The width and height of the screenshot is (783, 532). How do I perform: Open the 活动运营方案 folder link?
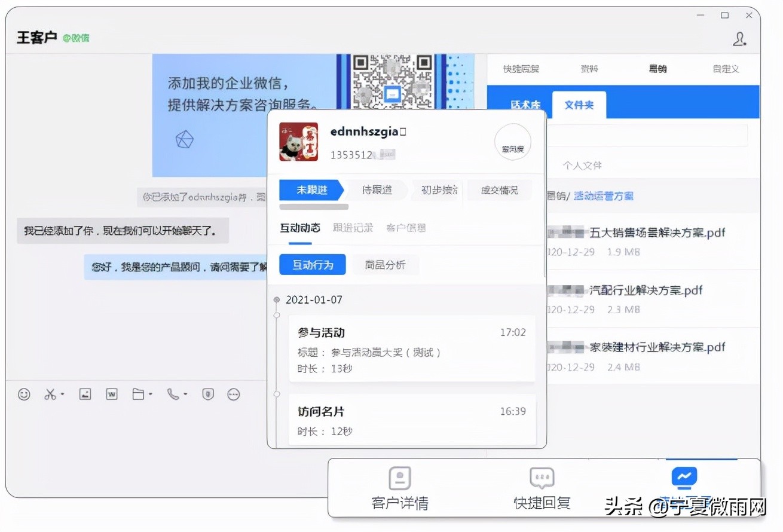tap(603, 195)
